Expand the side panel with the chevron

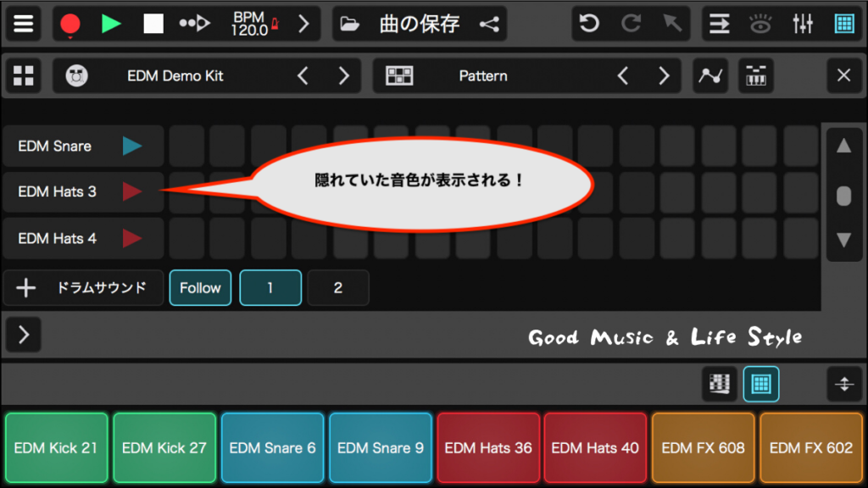click(x=23, y=335)
